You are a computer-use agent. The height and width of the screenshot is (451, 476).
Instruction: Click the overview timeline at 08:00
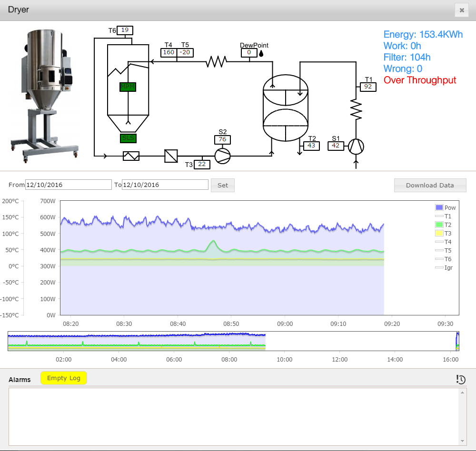tap(229, 342)
